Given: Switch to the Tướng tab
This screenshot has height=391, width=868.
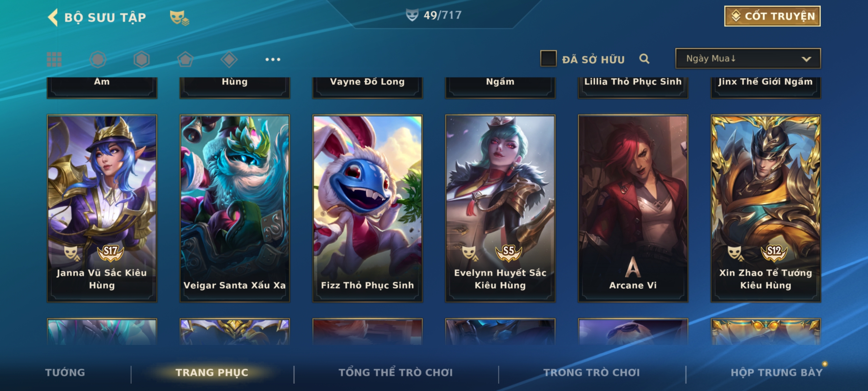Looking at the screenshot, I should pos(65,373).
